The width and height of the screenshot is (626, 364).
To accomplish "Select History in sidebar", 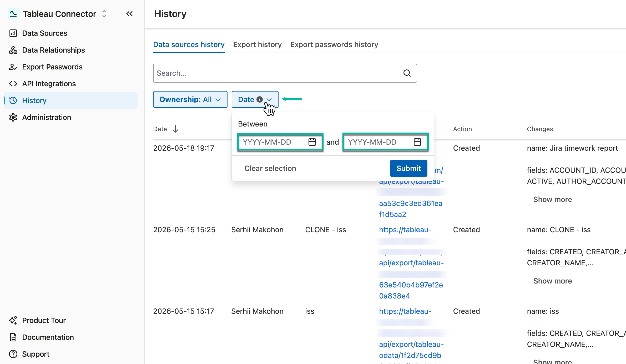I will tap(70, 100).
